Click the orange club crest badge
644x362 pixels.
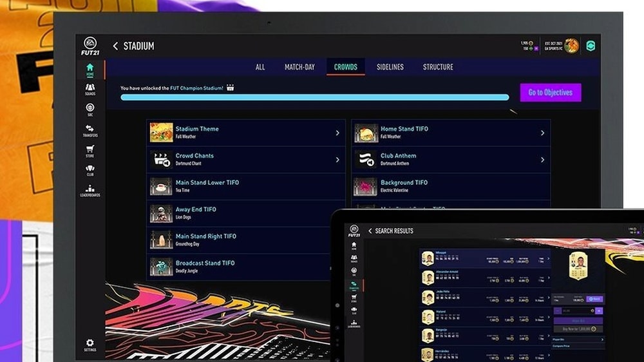click(572, 46)
